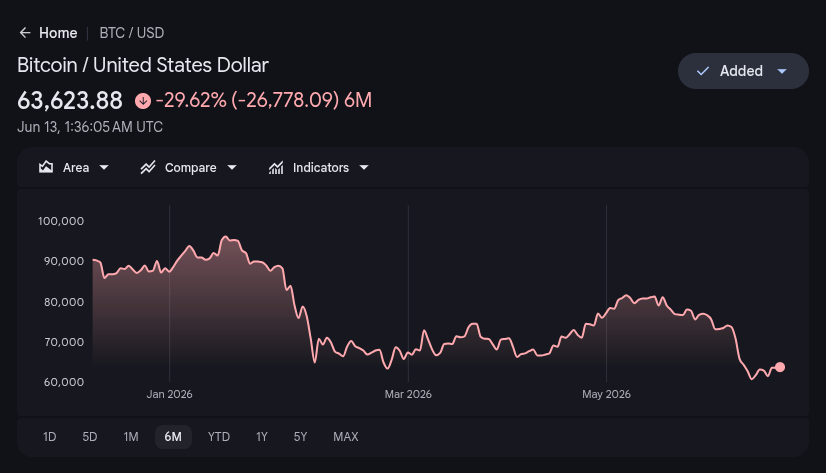Select the 5D time range
Screen dimensions: 826x473
(x=90, y=437)
